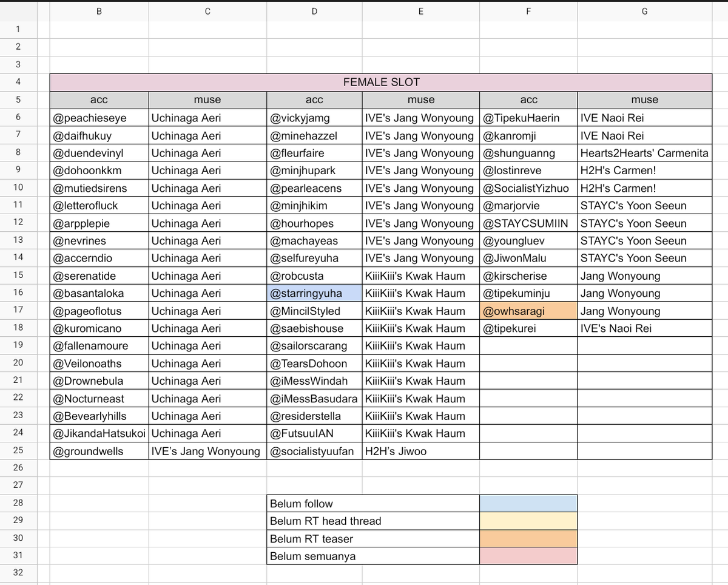Image resolution: width=728 pixels, height=585 pixels.
Task: Click cell @STAYCSUMIIN
Action: [528, 223]
